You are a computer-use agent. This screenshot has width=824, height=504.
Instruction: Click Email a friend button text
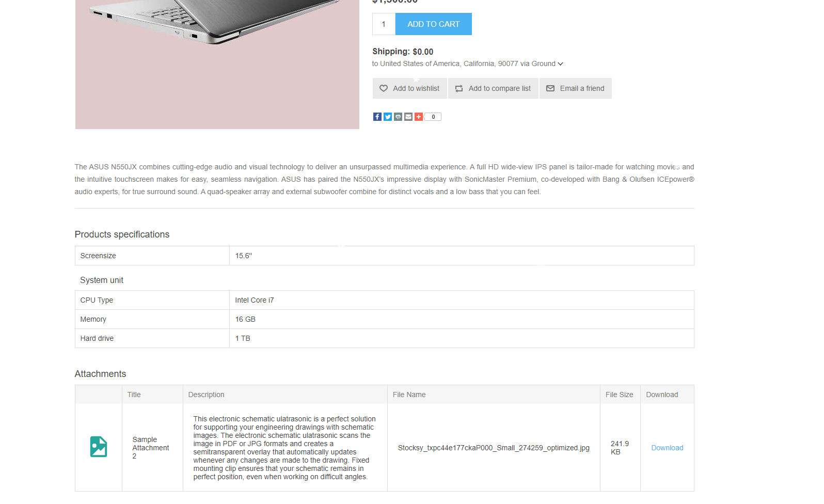(582, 88)
